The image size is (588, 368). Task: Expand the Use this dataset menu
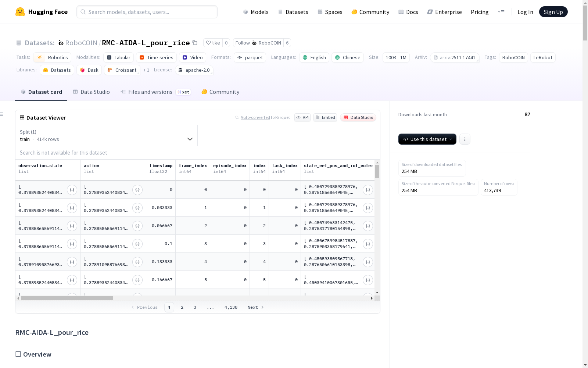(427, 139)
